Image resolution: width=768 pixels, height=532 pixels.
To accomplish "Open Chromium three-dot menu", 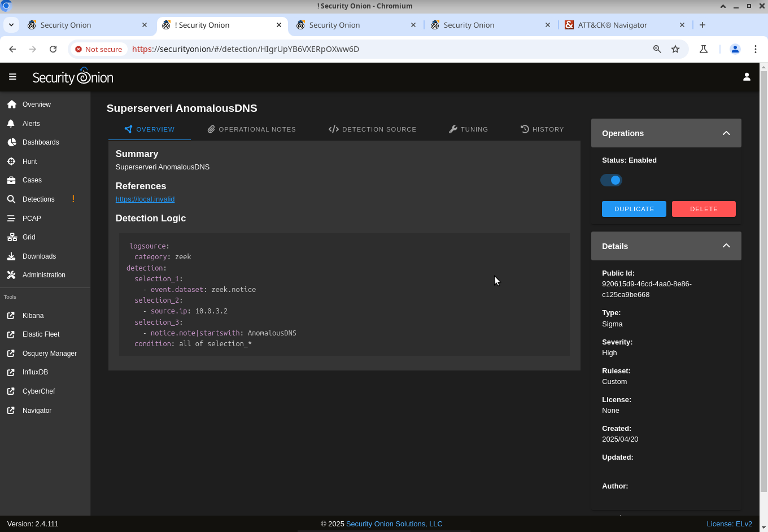I will (756, 49).
